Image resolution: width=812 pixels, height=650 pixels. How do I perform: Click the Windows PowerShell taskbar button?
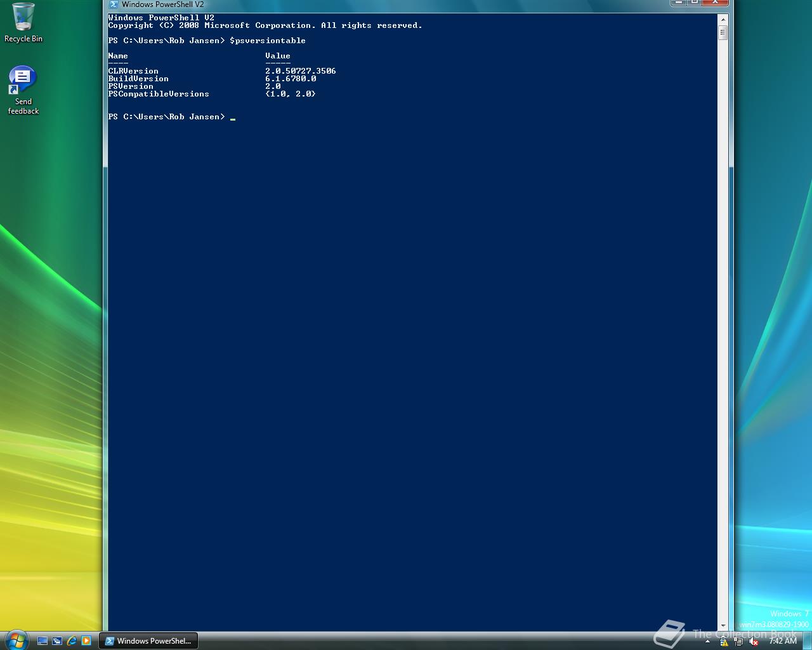click(x=148, y=641)
